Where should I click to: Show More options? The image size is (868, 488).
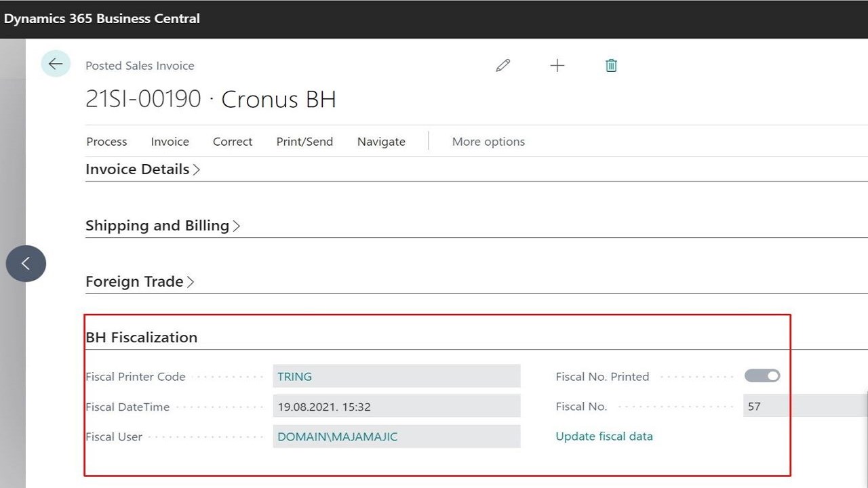[488, 142]
